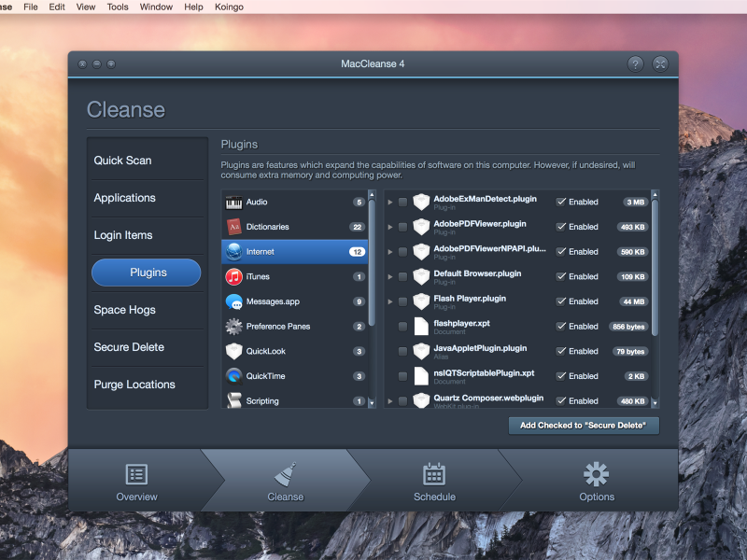Click the Audio piano keyboard icon

pyautogui.click(x=233, y=203)
